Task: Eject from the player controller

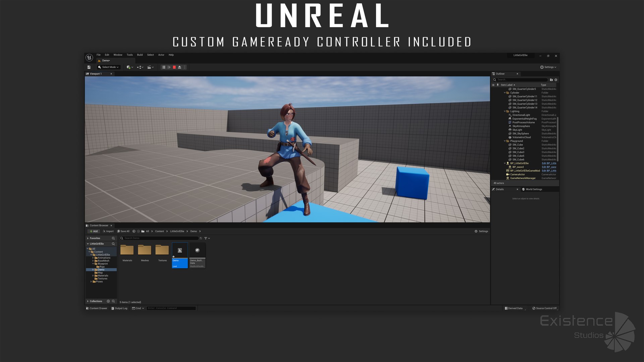Action: [x=179, y=67]
